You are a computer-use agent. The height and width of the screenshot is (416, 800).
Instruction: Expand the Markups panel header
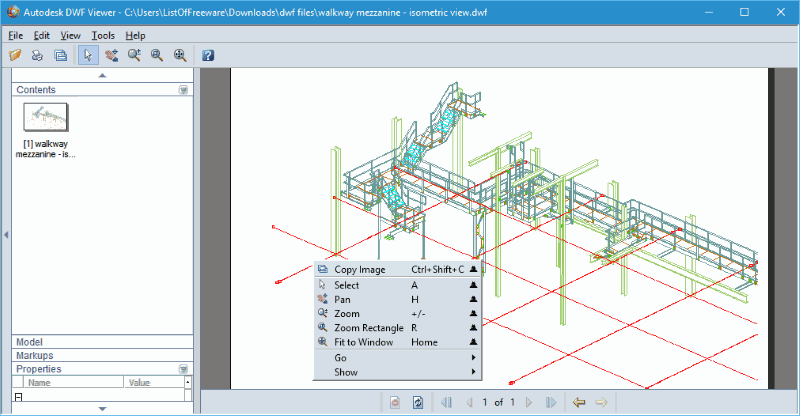102,355
